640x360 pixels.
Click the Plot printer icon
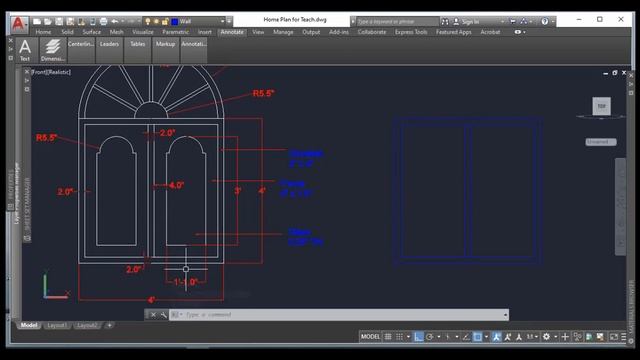click(x=103, y=21)
